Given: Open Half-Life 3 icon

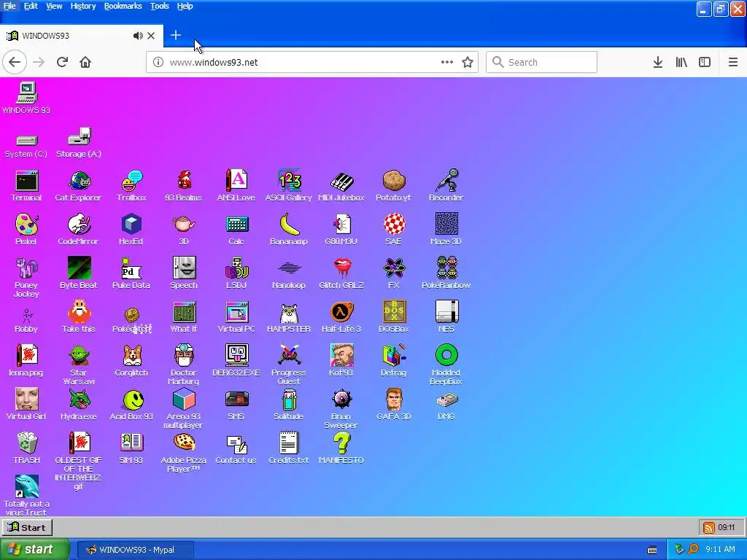Looking at the screenshot, I should pos(341,318).
